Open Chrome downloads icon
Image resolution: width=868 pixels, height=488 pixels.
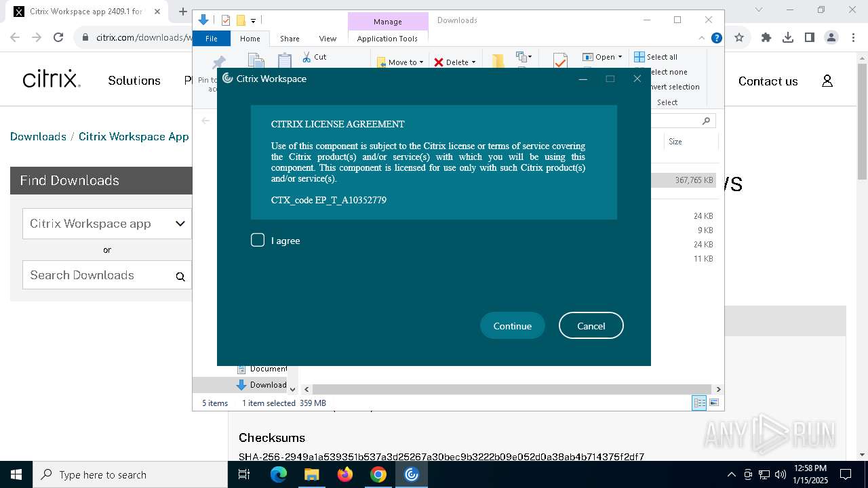pyautogui.click(x=788, y=37)
